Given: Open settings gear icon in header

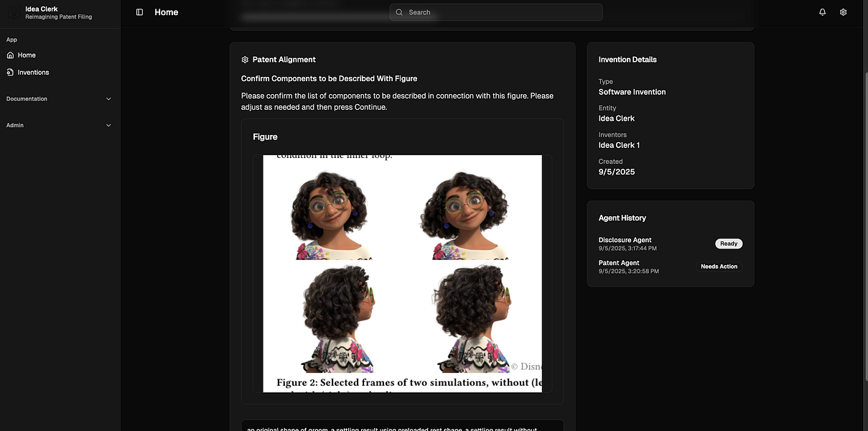Looking at the screenshot, I should tap(844, 12).
